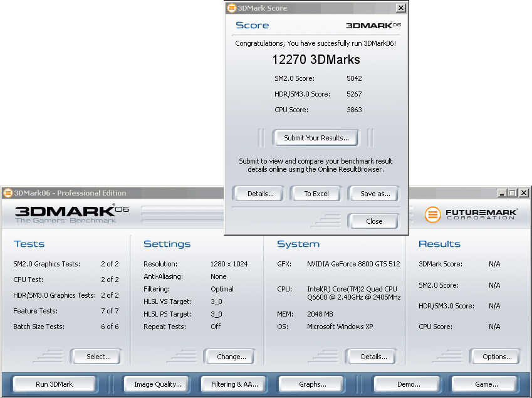Open settings with the Change button

click(231, 357)
